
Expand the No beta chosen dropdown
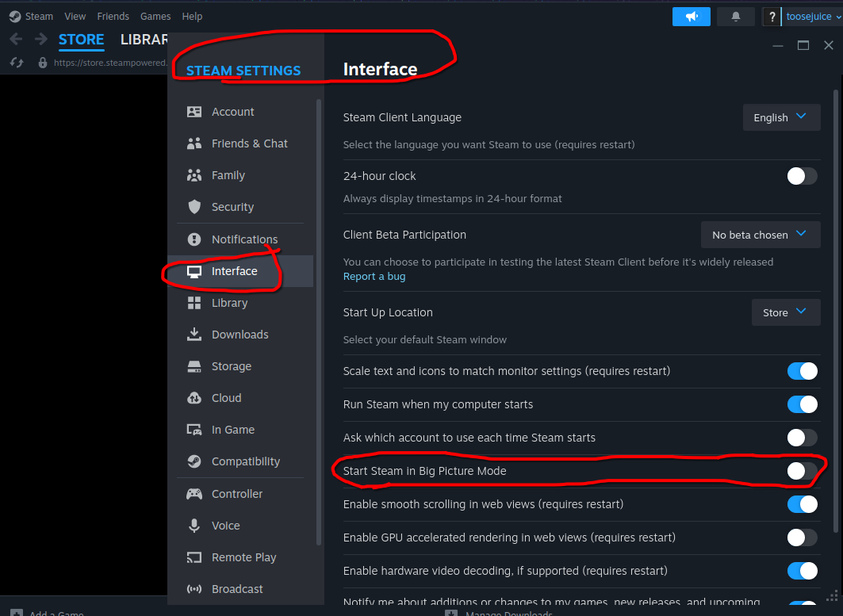(761, 235)
